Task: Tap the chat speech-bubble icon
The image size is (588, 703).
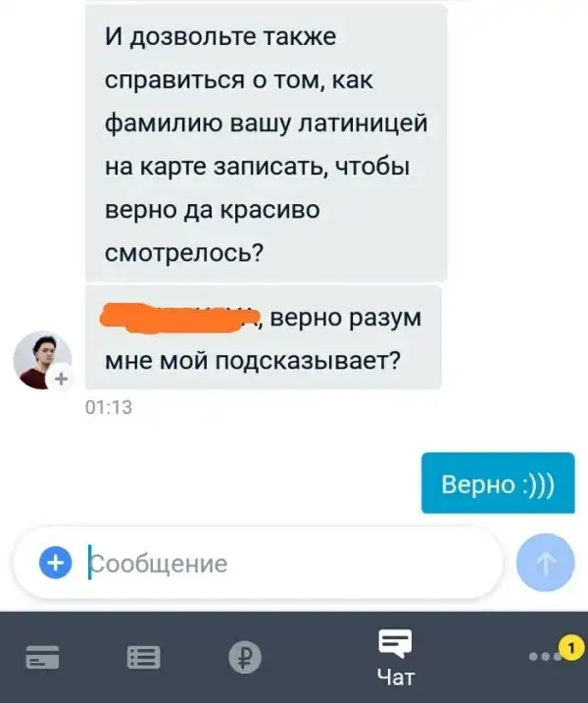Action: coord(395,643)
